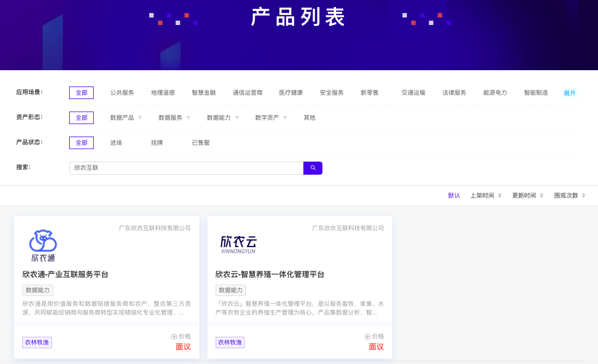Expand more scenarios with 展开
The width and height of the screenshot is (598, 364).
pyautogui.click(x=569, y=93)
